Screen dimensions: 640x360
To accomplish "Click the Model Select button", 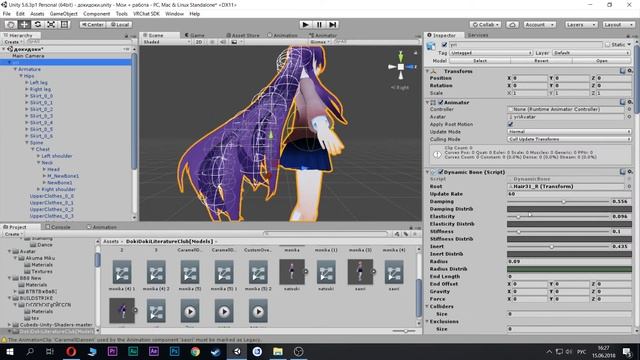I will pos(480,61).
